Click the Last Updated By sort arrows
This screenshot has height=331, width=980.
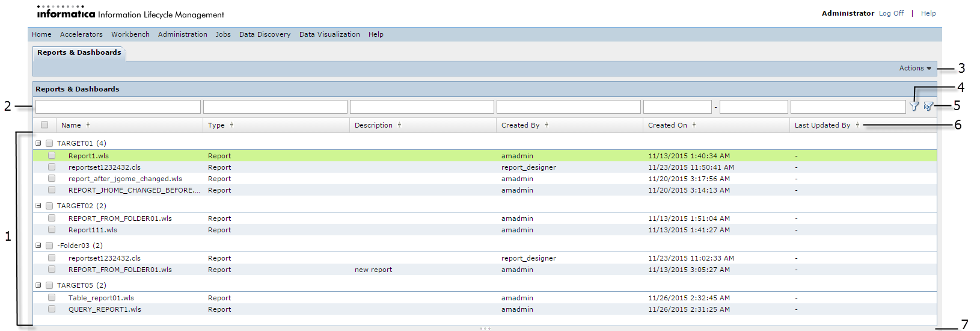point(857,125)
